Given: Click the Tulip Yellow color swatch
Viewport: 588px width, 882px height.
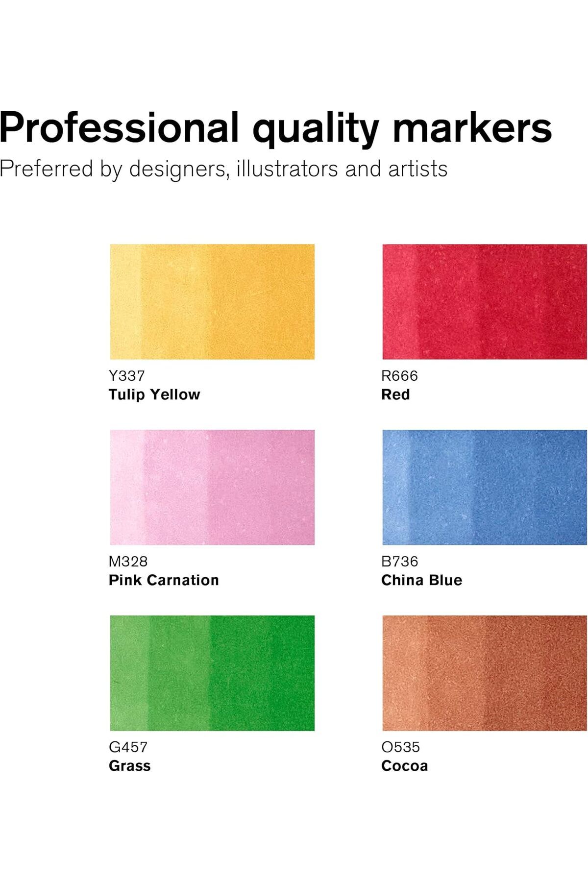Looking at the screenshot, I should click(x=212, y=302).
